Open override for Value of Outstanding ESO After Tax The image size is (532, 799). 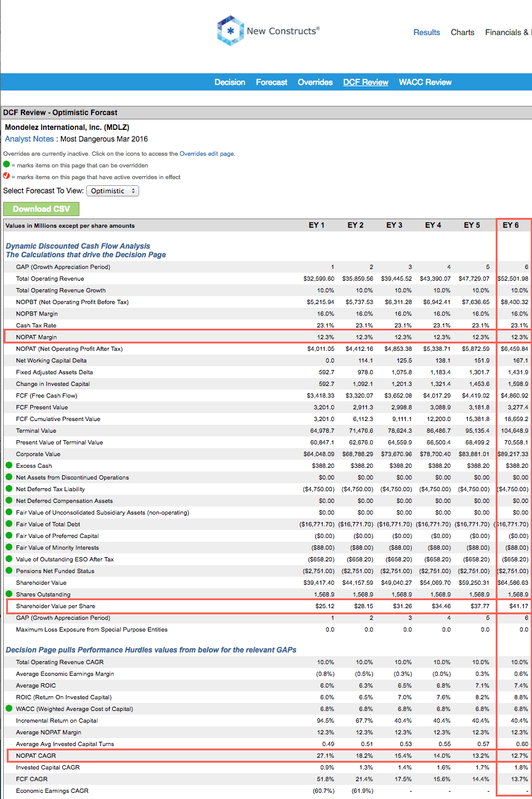pos(9,559)
